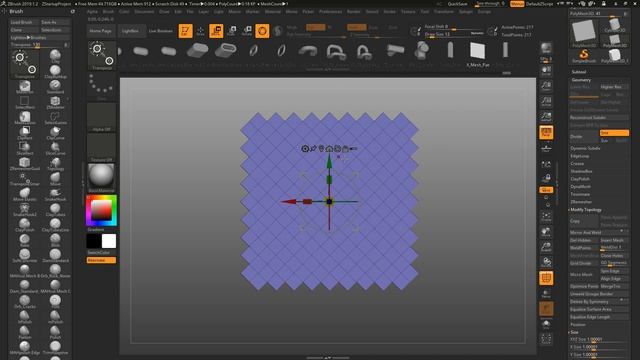Toggle the lock camera icon on right shelf
This screenshot has width=640, height=360.
[x=546, y=178]
